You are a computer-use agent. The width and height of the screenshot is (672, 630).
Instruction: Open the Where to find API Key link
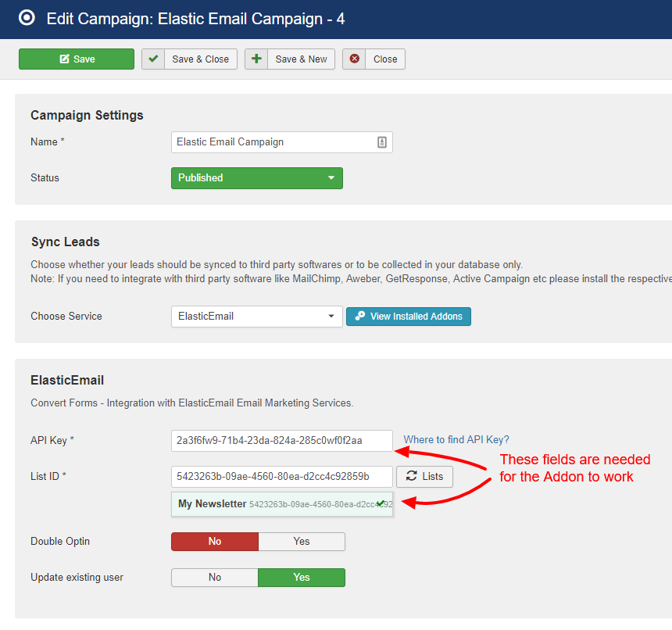456,440
